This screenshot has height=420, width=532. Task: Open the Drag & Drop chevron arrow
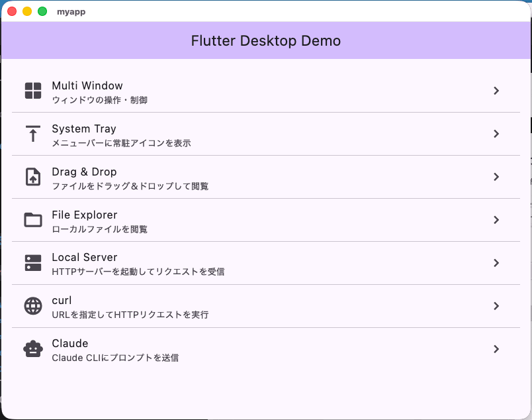(x=496, y=177)
